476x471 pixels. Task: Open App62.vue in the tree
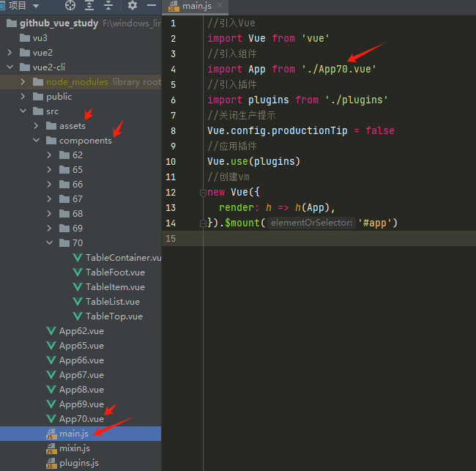tap(81, 330)
